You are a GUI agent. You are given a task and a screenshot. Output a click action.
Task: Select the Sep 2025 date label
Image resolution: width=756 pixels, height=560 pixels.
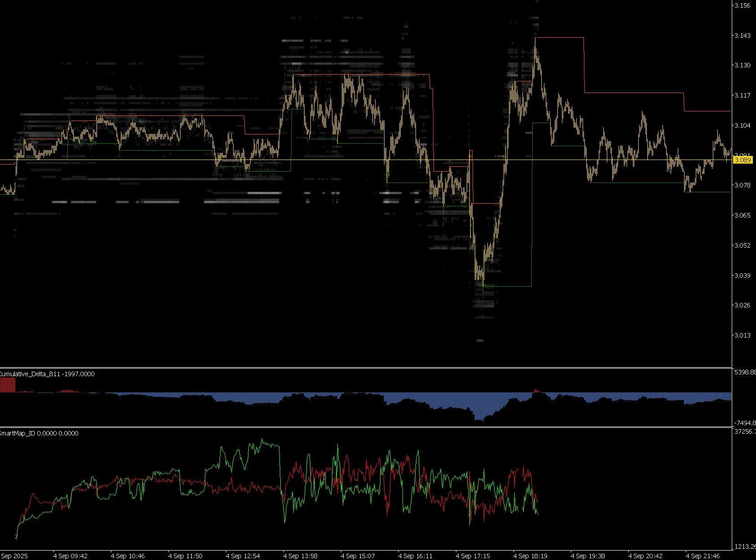pos(14,556)
